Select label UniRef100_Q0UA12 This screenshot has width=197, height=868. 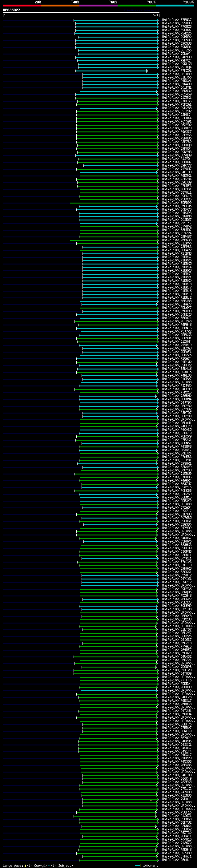(176, 799)
